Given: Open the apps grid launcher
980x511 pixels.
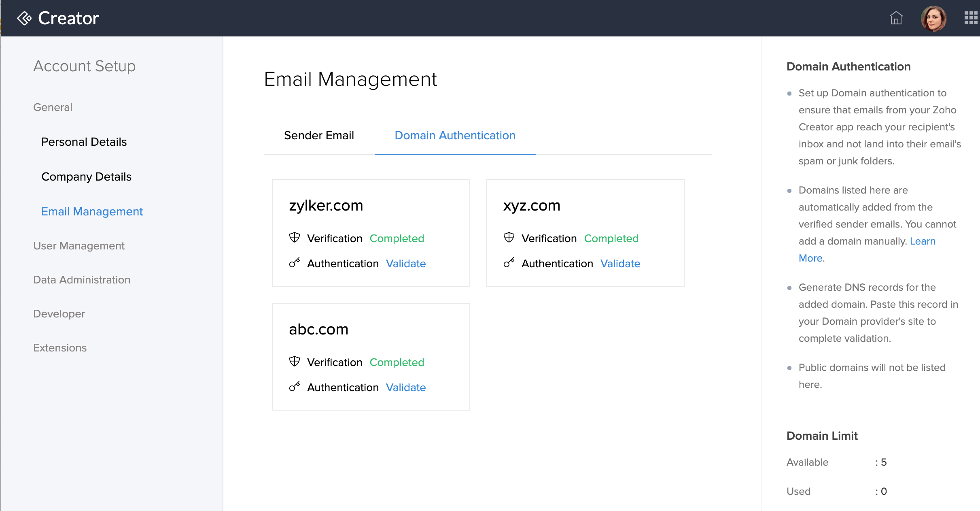Looking at the screenshot, I should click(x=970, y=18).
